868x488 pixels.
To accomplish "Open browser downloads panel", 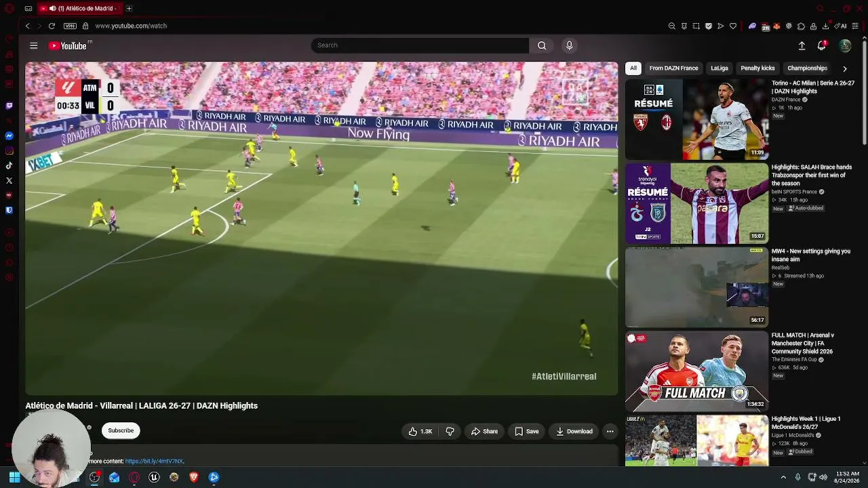I will click(x=825, y=26).
